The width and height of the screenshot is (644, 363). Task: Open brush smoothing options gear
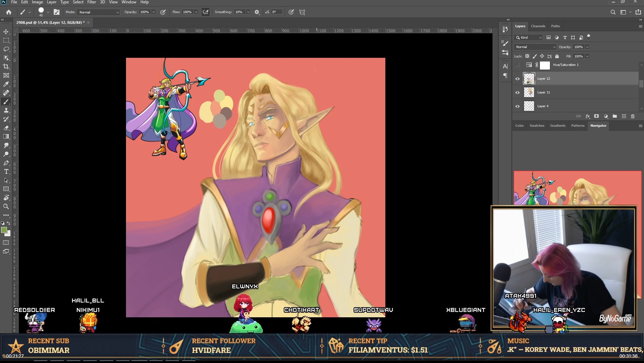(257, 12)
